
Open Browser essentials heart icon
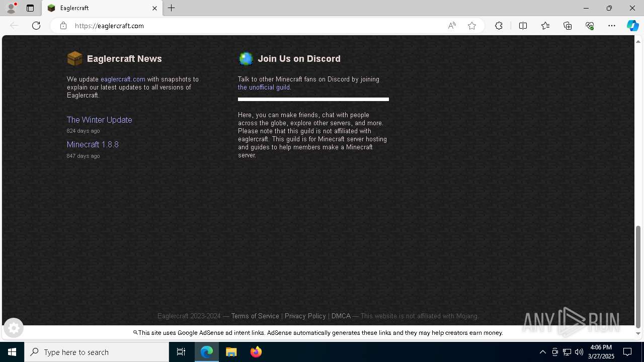point(590,26)
